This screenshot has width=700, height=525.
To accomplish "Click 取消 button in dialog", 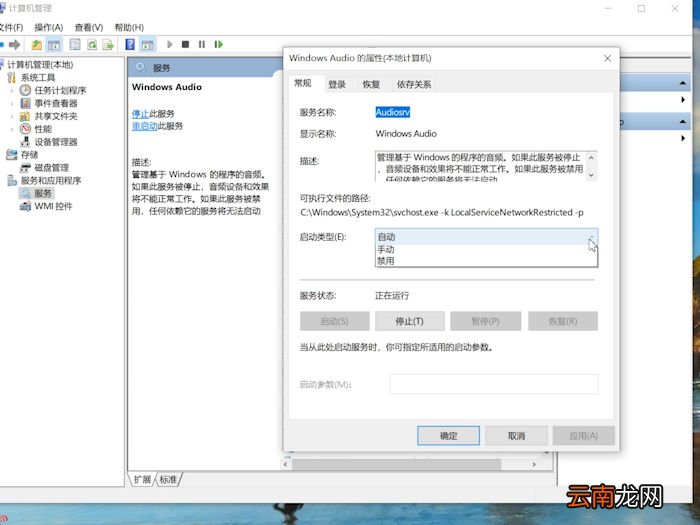I will click(516, 436).
